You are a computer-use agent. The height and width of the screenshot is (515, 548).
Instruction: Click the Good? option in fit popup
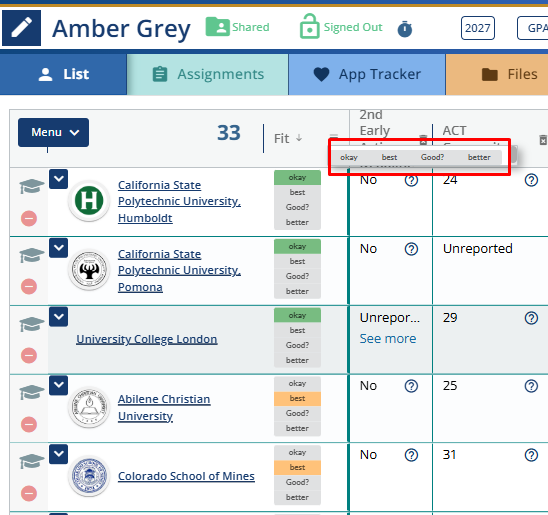(x=432, y=157)
